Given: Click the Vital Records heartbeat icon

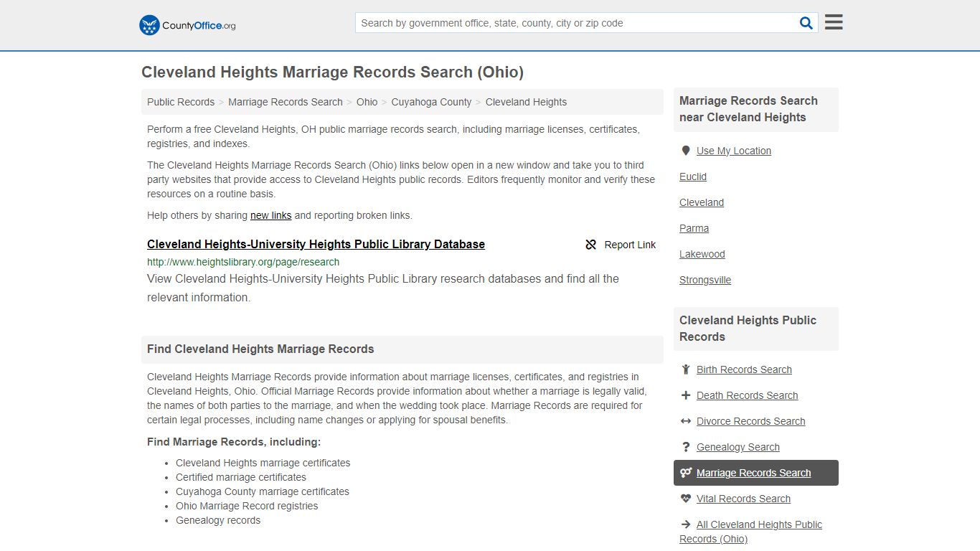Looking at the screenshot, I should 686,499.
